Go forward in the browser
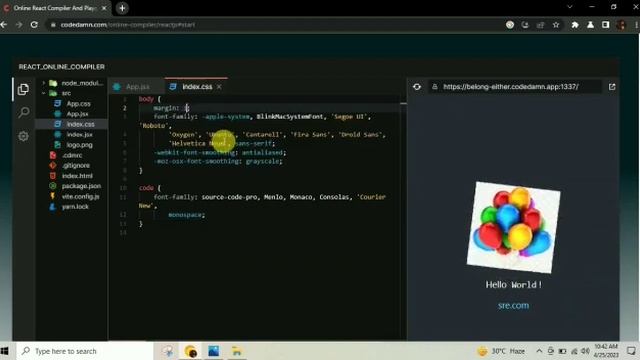The height and width of the screenshot is (360, 640). click(19, 24)
